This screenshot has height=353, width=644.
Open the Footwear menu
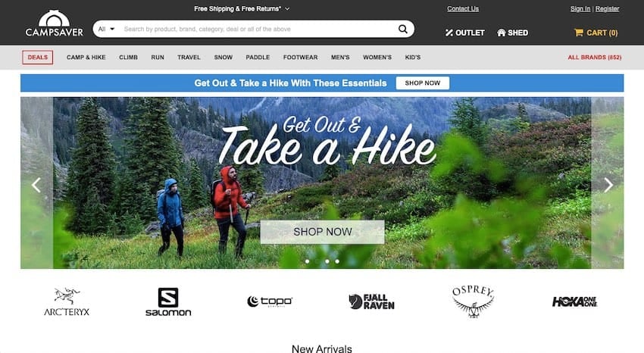click(300, 58)
